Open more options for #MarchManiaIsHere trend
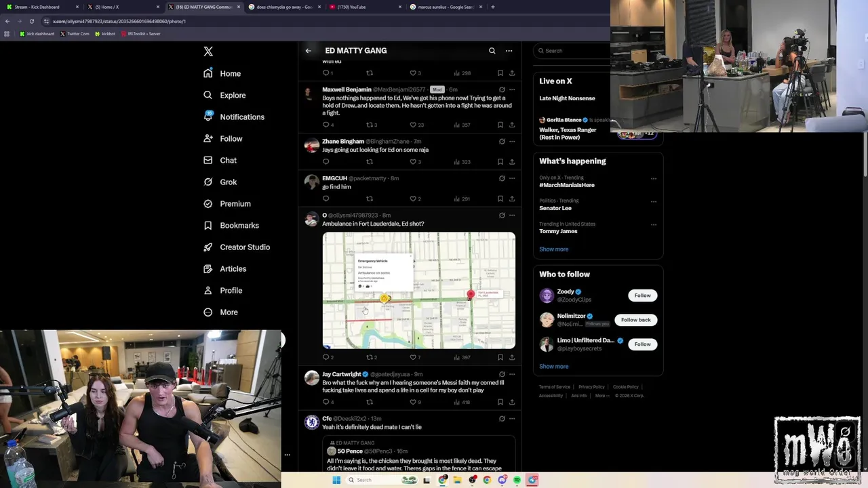Viewport: 868px width, 488px height. [x=654, y=179]
